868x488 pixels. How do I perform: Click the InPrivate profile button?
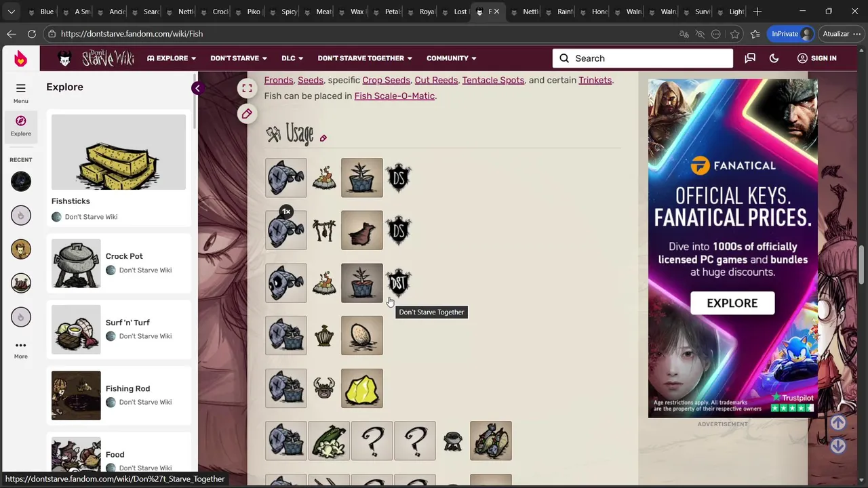[791, 34]
